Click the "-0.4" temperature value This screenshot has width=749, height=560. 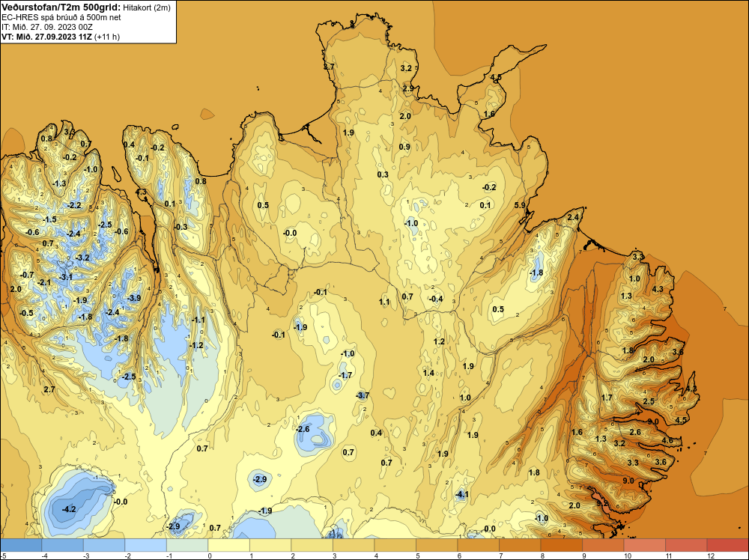(x=436, y=299)
